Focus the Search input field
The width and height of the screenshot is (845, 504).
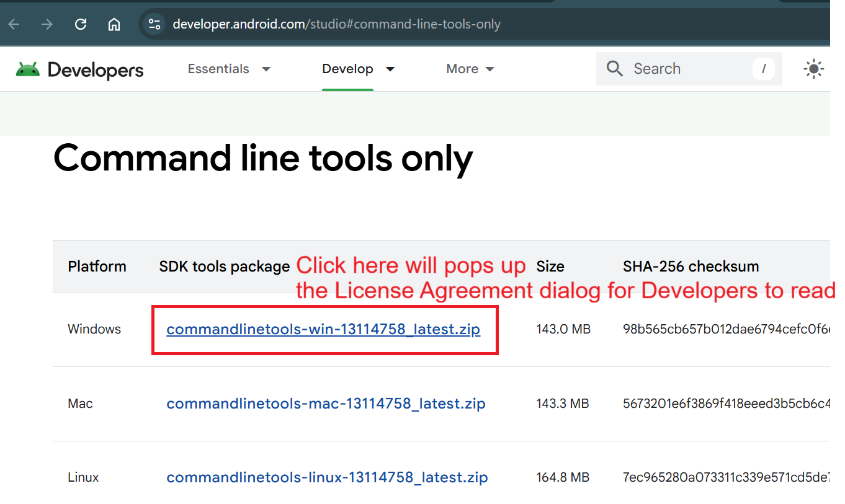(682, 69)
